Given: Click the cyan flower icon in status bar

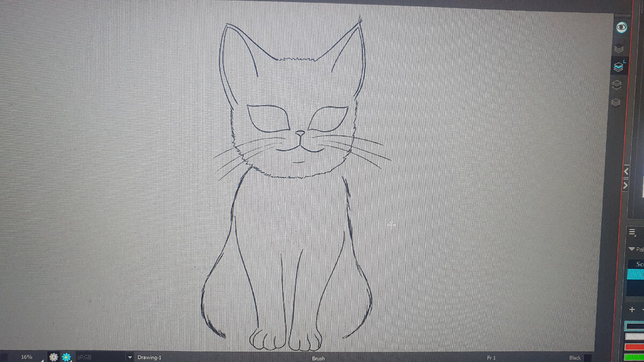Looking at the screenshot, I should [67, 357].
